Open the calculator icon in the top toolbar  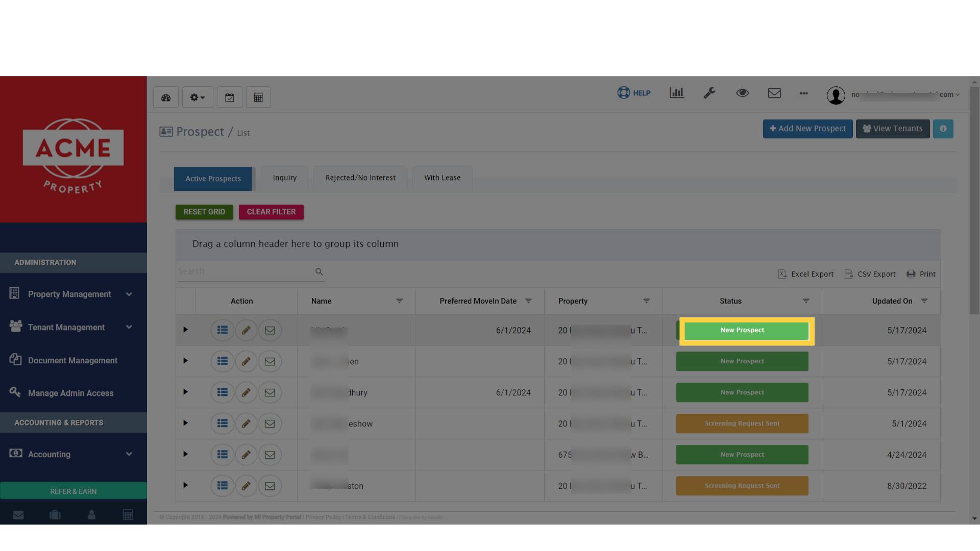[258, 97]
